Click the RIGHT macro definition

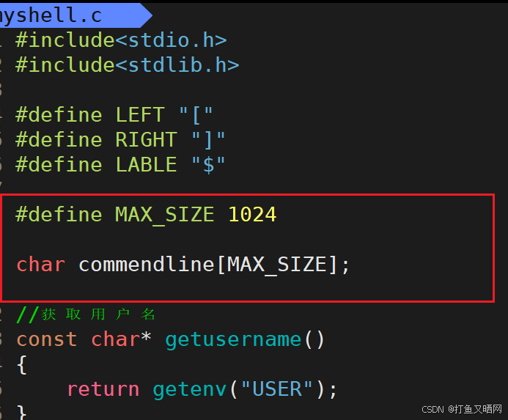120,140
